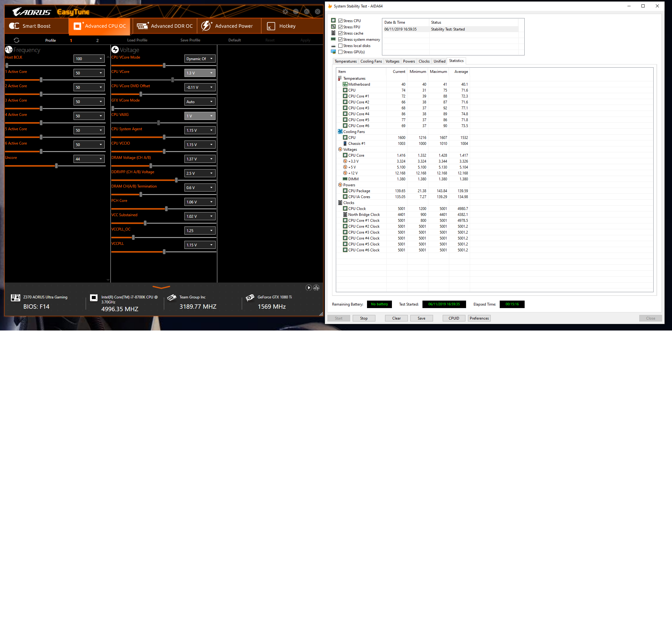Click the Cooling Fans group icon
The height and width of the screenshot is (623, 672).
(x=340, y=132)
